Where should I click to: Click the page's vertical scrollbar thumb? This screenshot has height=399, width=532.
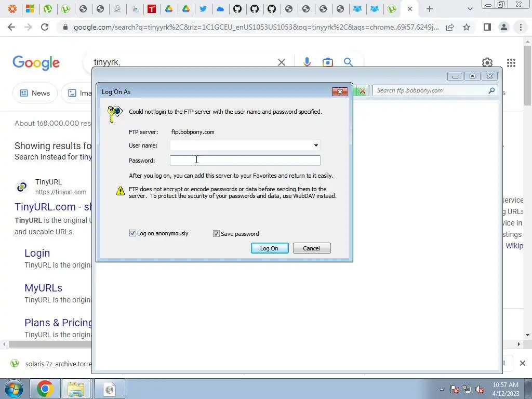coord(527,75)
